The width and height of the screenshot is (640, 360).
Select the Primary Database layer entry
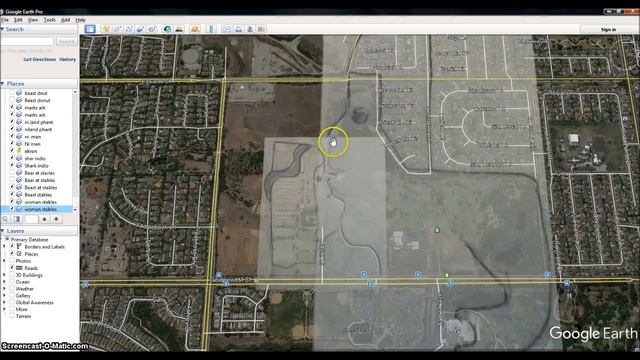pyautogui.click(x=29, y=240)
